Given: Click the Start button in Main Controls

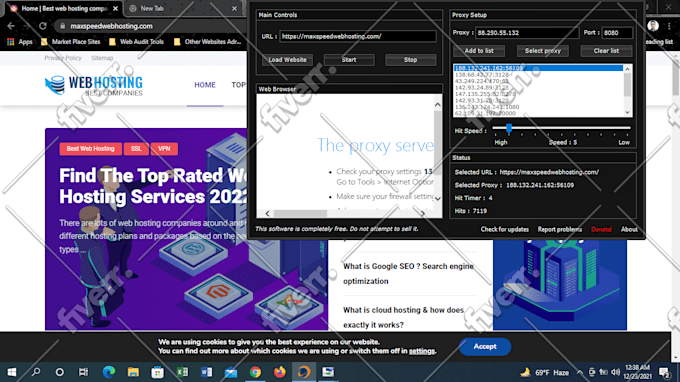Looking at the screenshot, I should 349,60.
